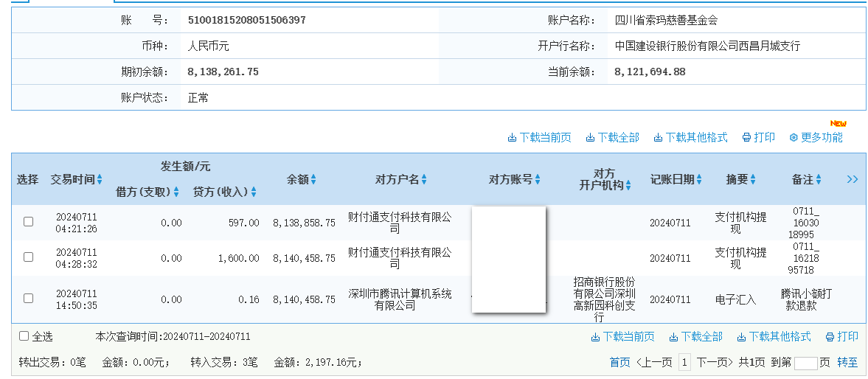Click the top download icon before 下载当前页
The width and height of the screenshot is (868, 379).
pyautogui.click(x=512, y=137)
